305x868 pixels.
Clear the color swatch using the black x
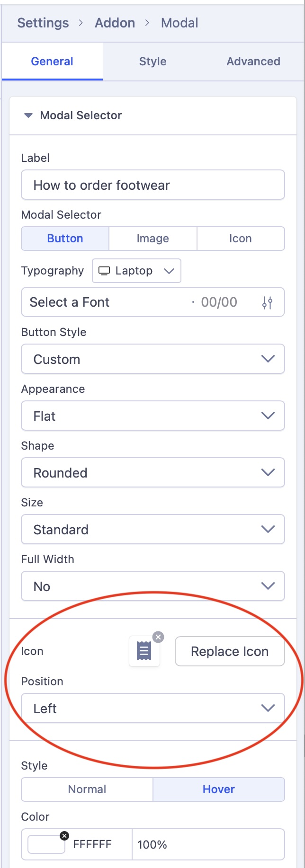(64, 836)
